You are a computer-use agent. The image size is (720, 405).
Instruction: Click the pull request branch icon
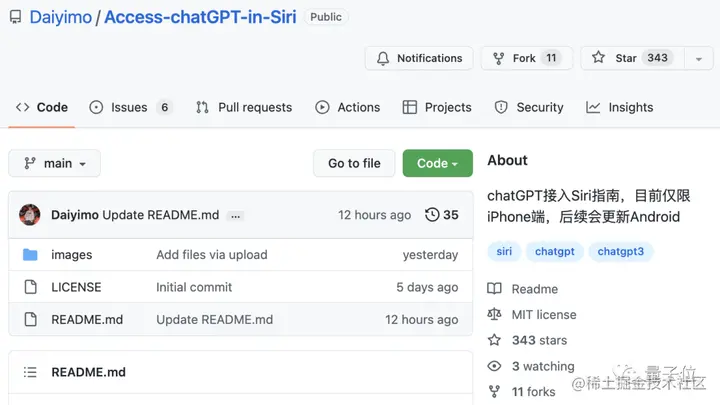pos(202,107)
